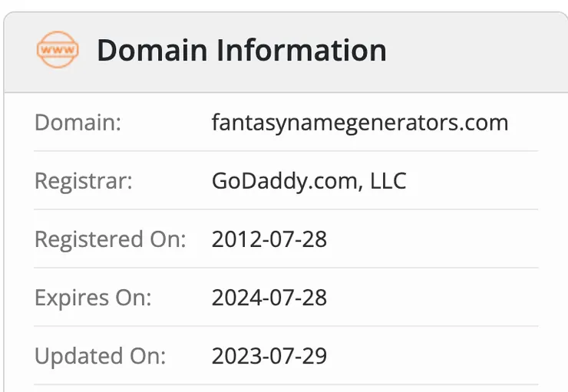Select the "Registrar:" field label

pyautogui.click(x=84, y=181)
